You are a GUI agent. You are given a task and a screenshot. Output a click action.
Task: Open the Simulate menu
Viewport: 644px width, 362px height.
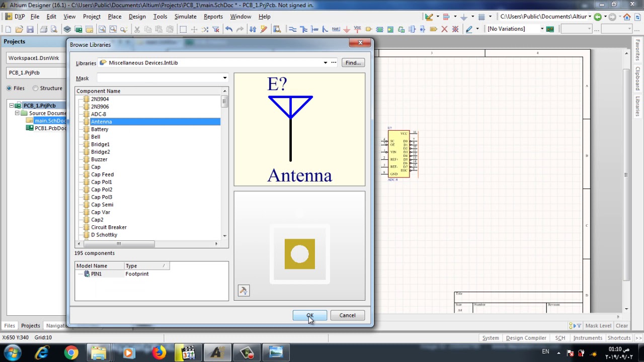click(185, 17)
